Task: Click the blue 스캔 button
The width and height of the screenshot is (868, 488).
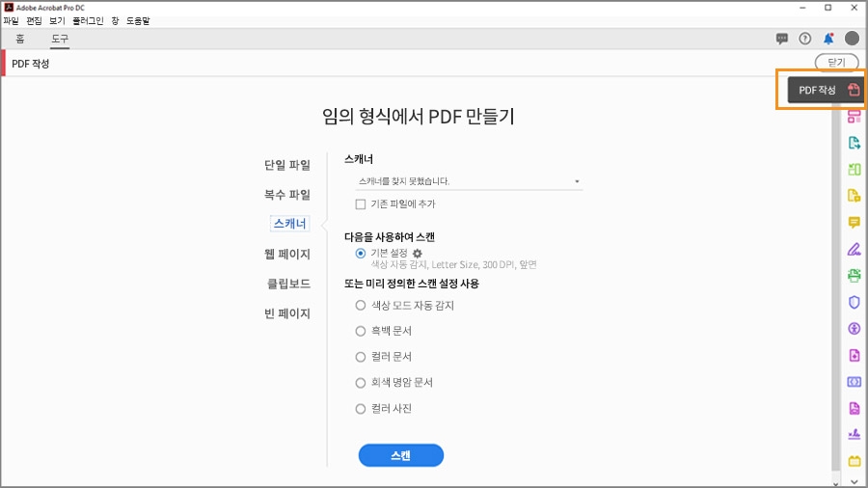Action: [x=400, y=455]
